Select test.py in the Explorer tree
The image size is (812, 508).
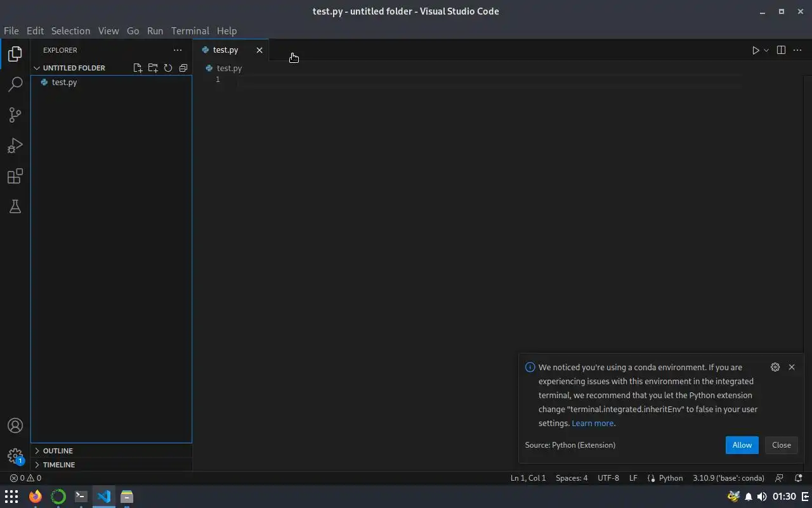pos(111,83)
